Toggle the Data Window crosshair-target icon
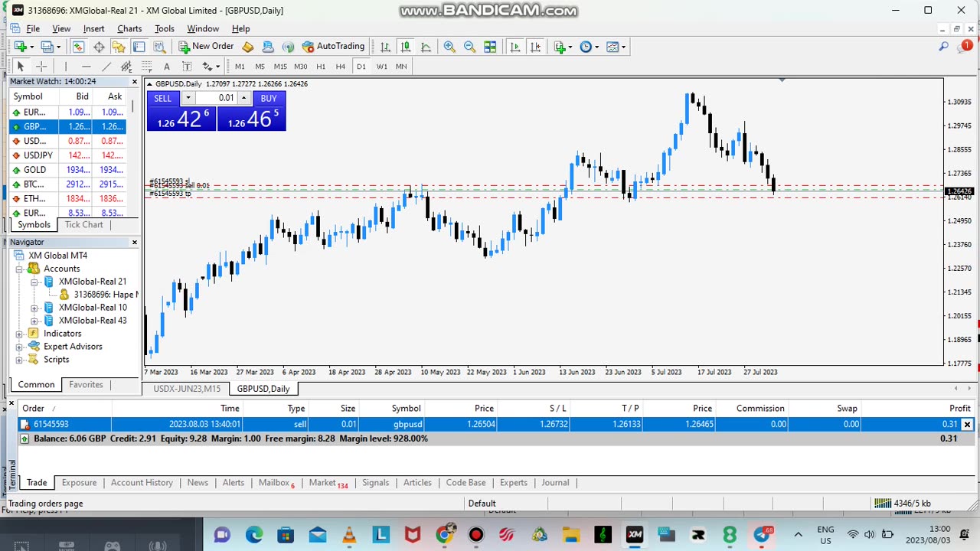Viewport: 980px width, 551px height. [x=99, y=47]
